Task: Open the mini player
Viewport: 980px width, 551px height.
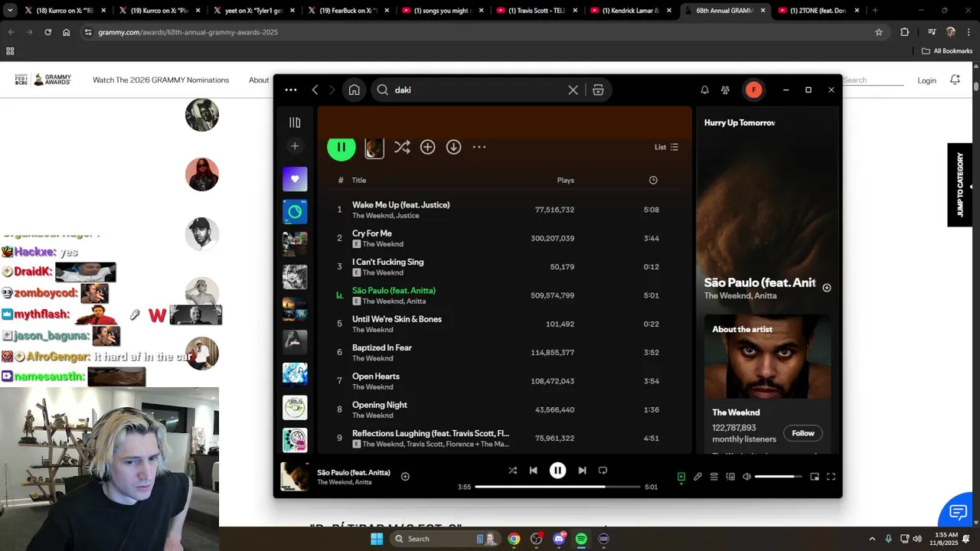Action: coord(815,477)
